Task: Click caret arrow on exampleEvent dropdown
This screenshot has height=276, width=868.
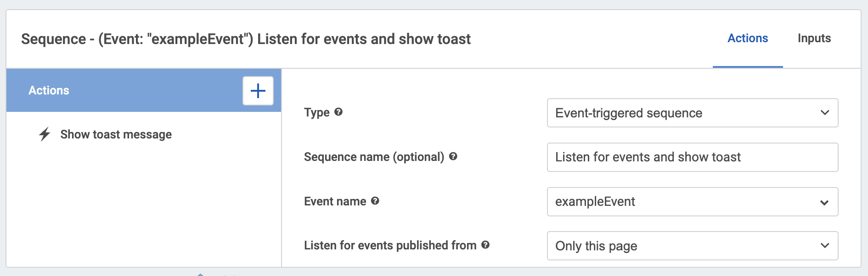Action: click(x=824, y=202)
